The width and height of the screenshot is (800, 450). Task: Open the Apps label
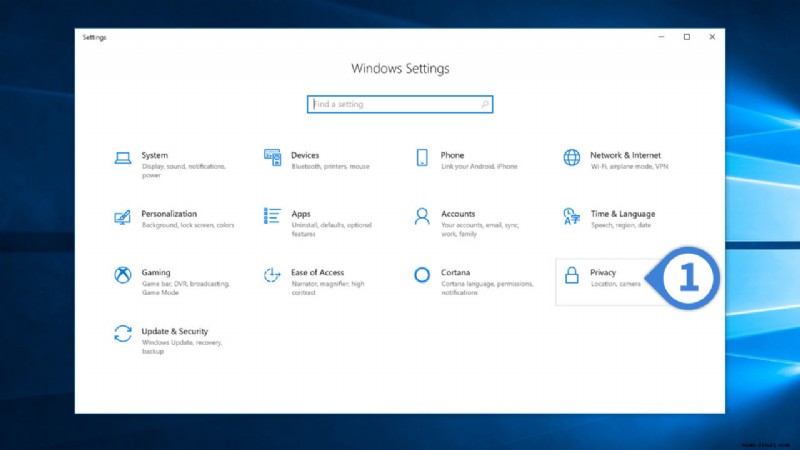click(x=301, y=214)
